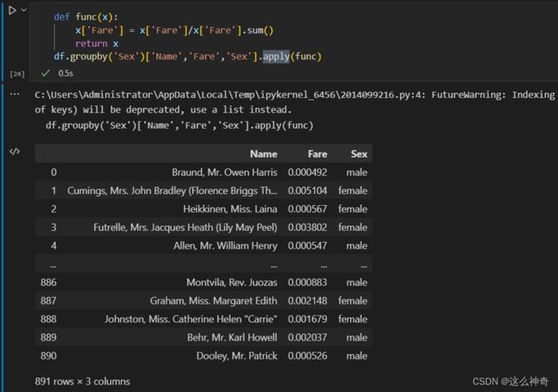This screenshot has height=392, width=558.
Task: Select the Montvila, Rev. Juozas cell
Action: click(232, 282)
